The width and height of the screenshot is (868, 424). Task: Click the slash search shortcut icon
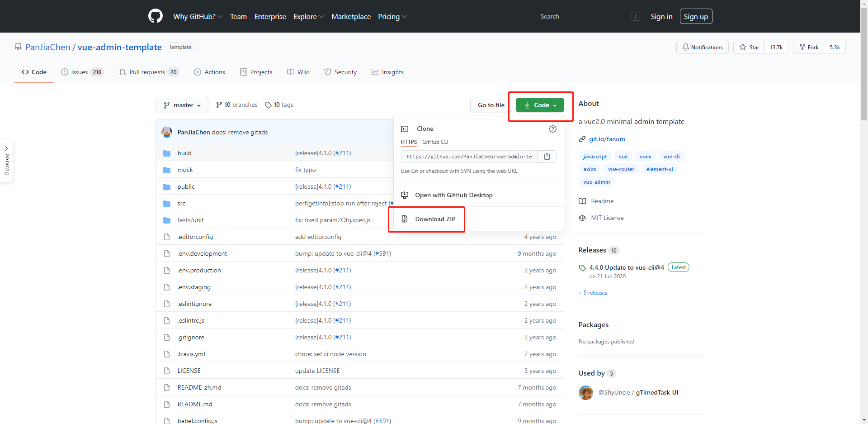pyautogui.click(x=636, y=17)
